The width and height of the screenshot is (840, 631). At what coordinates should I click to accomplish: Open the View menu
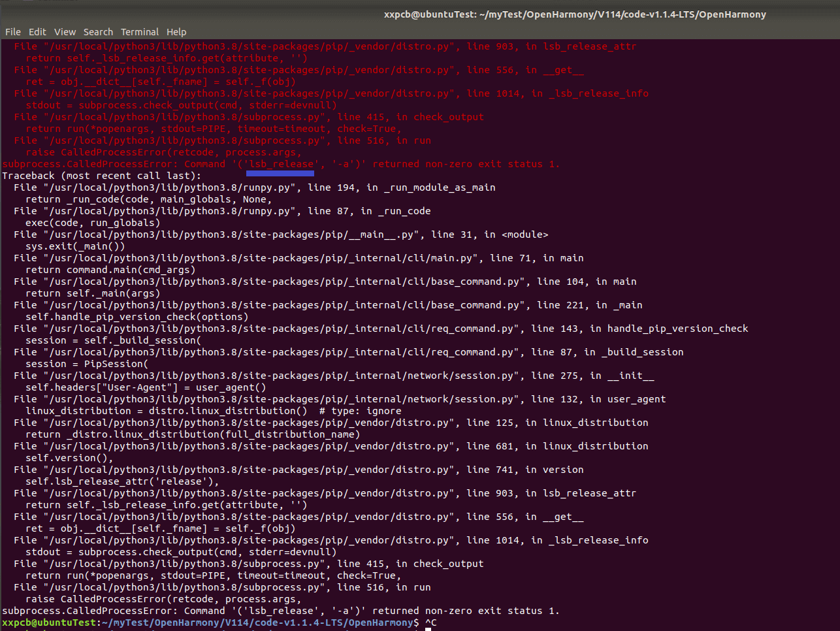point(65,31)
